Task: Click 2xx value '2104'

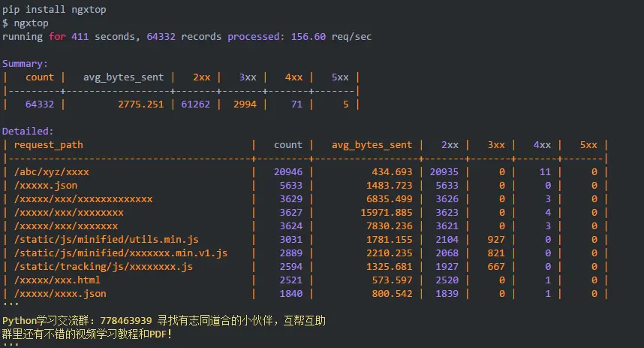Action: pos(447,240)
